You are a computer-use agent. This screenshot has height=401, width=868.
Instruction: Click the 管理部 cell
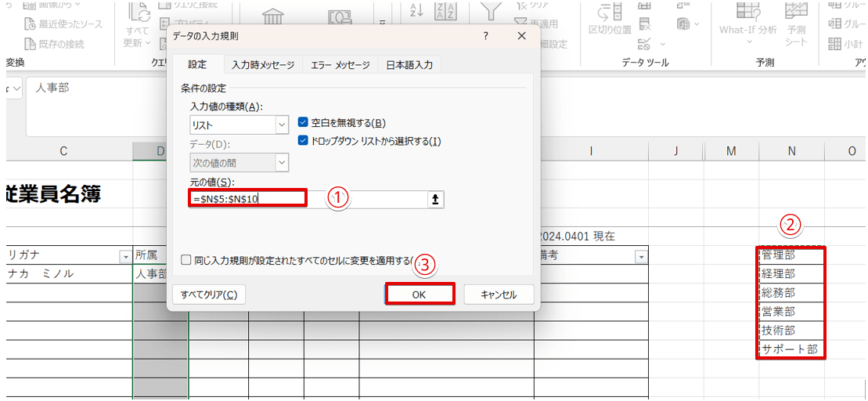tap(791, 256)
